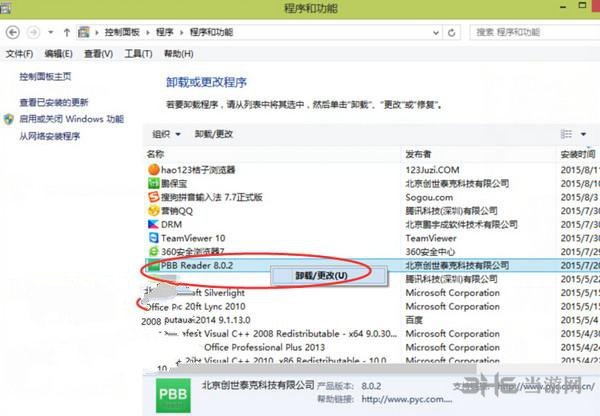Image resolution: width=600 pixels, height=416 pixels.
Task: Go up one folder level
Action: pos(67,33)
